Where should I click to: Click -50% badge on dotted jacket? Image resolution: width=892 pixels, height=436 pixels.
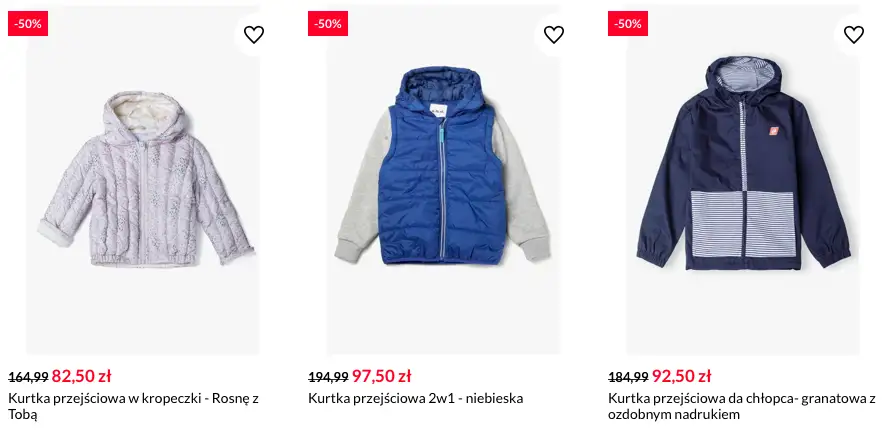point(28,23)
